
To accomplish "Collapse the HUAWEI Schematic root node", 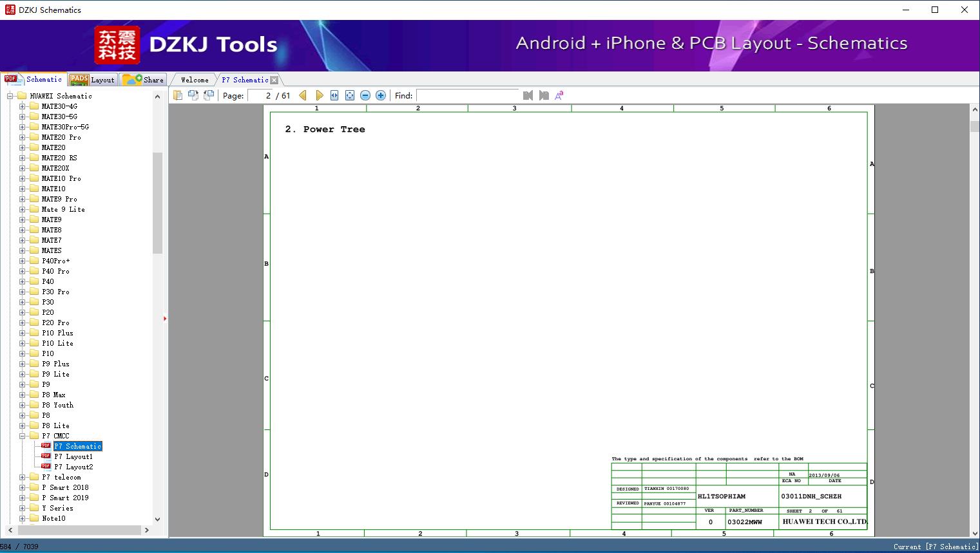I will (10, 96).
